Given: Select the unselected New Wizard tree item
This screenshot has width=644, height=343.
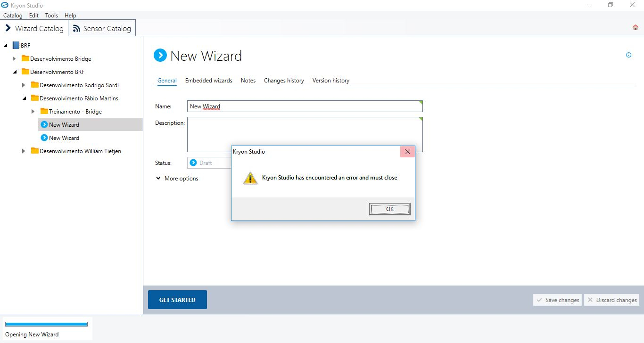Looking at the screenshot, I should [x=64, y=138].
